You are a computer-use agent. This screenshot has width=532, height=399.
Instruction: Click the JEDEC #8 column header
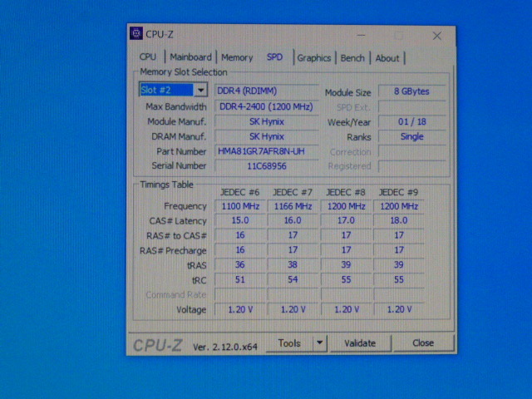[346, 192]
